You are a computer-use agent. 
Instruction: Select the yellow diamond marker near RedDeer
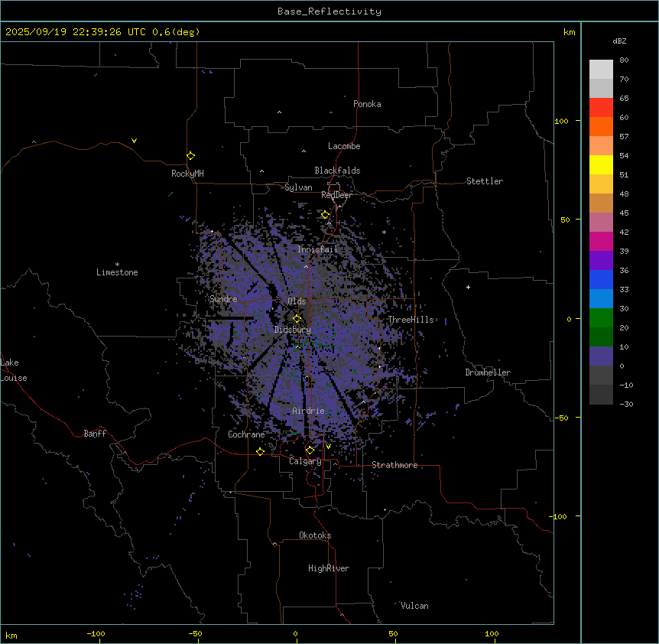coord(325,215)
